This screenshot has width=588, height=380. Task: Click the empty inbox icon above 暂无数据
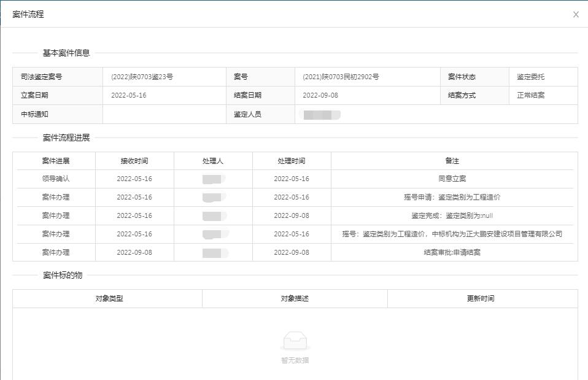click(x=295, y=340)
